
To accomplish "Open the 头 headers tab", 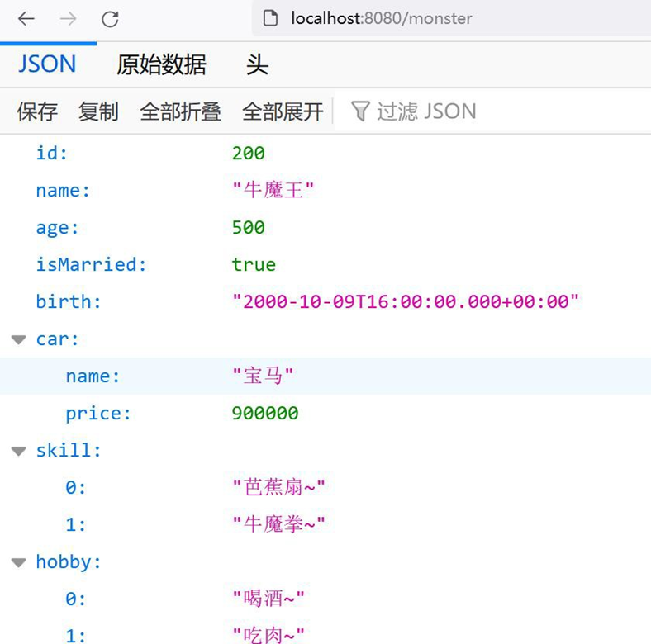I will [x=257, y=64].
